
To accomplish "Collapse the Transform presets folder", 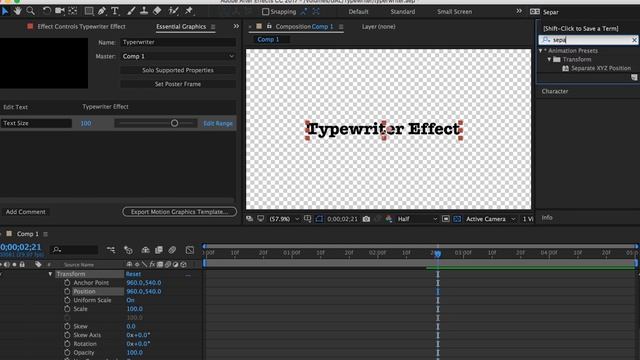I will [x=549, y=59].
